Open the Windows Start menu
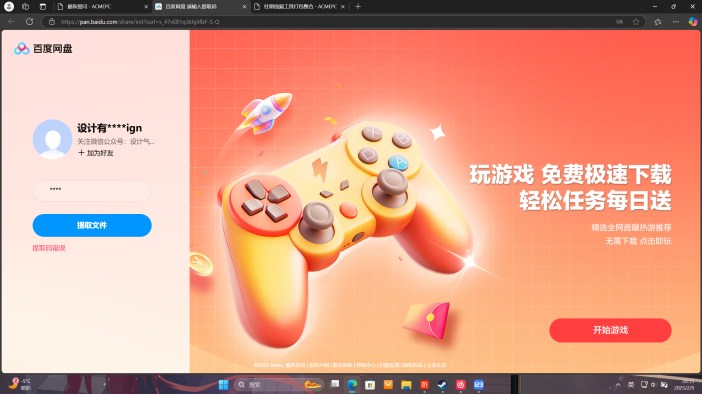The height and width of the screenshot is (394, 702). [223, 385]
